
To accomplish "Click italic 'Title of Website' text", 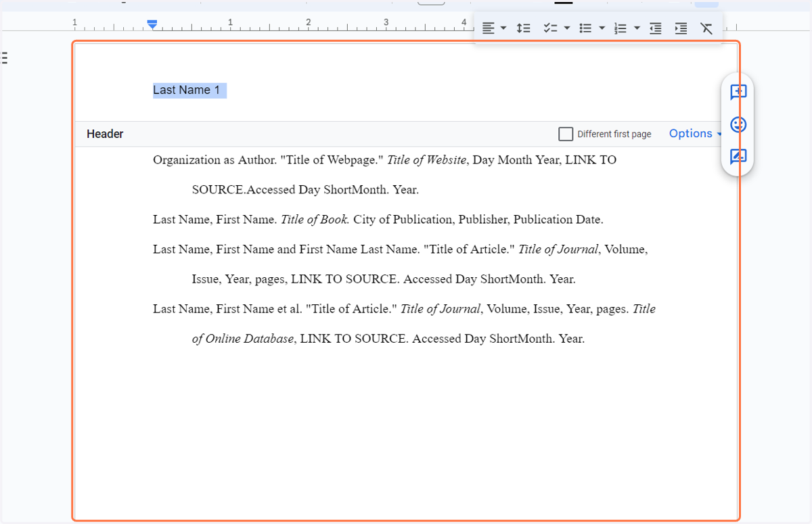I will pyautogui.click(x=426, y=160).
